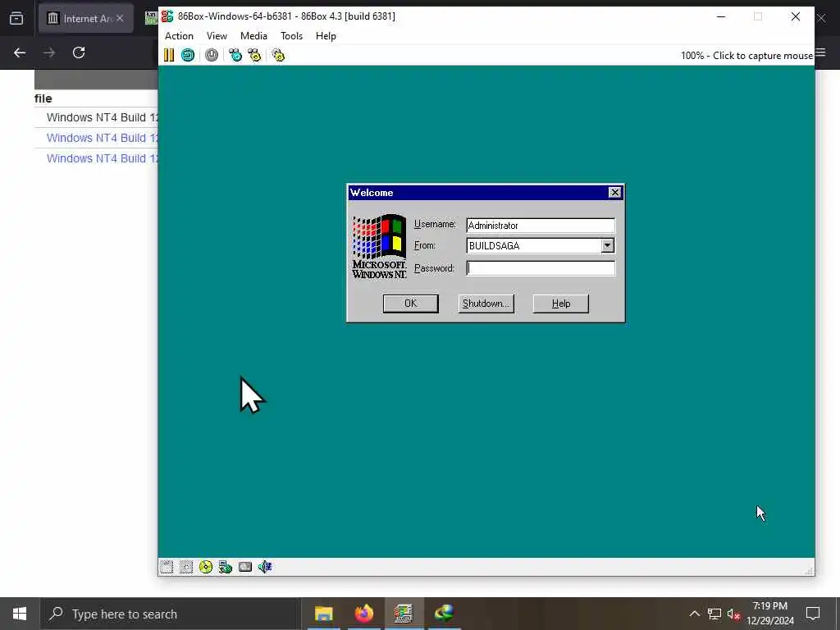Open the Action menu in 86Box

coord(179,36)
